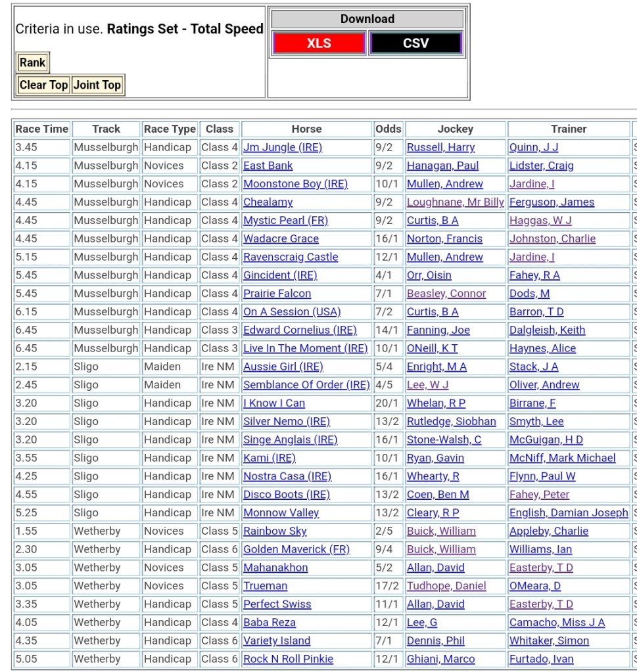Open trainer Ferguson, James link
This screenshot has width=637, height=672.
pos(552,202)
